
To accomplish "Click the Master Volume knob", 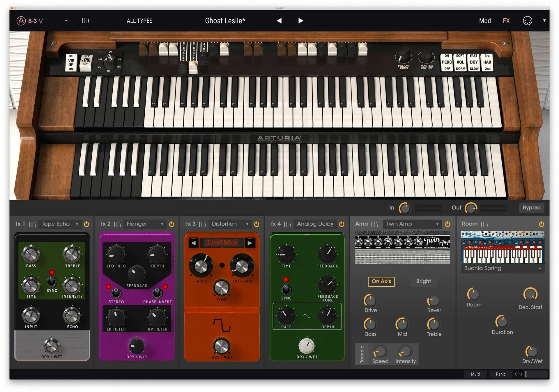I will click(426, 57).
